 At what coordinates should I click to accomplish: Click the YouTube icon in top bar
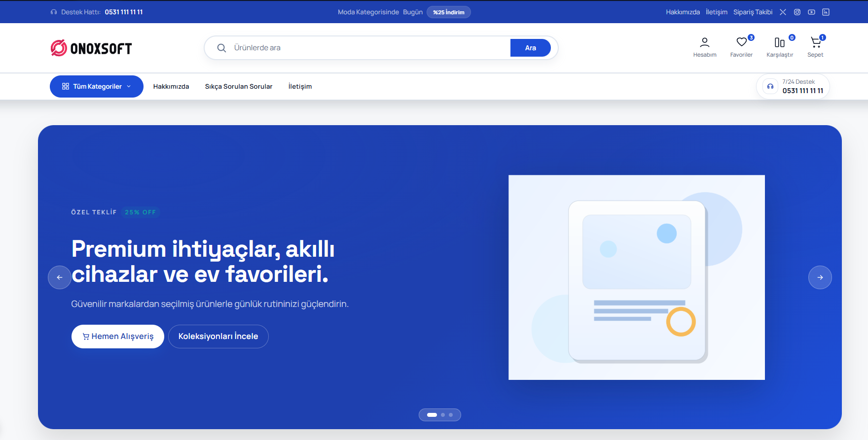click(811, 12)
